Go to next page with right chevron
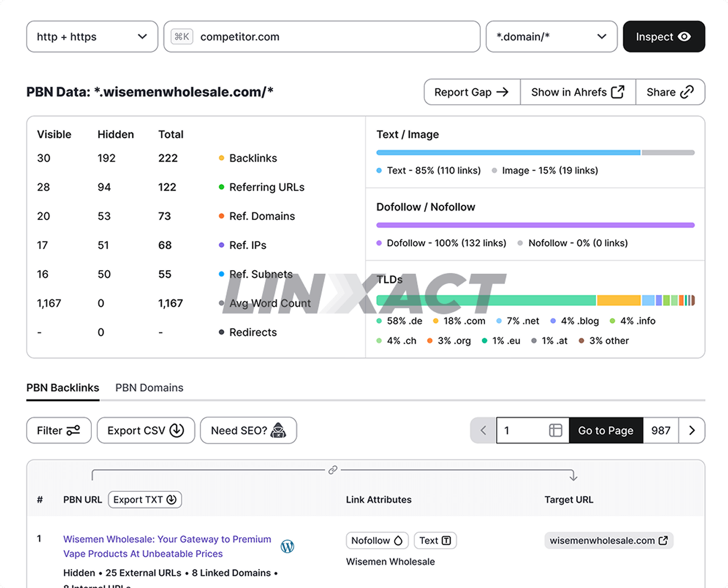 (x=691, y=430)
